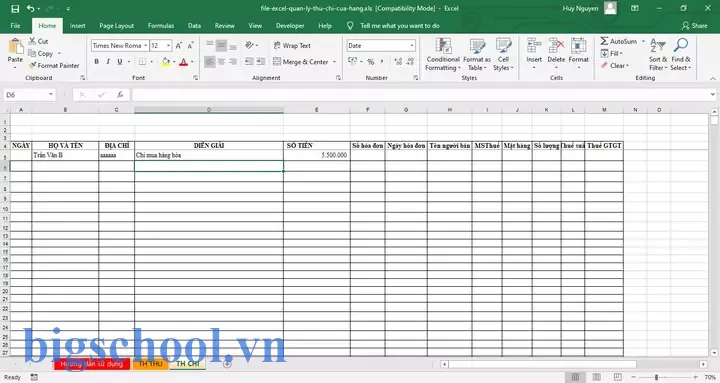Viewport: 720px width, 383px height.
Task: Adjust the zoom slider in status bar
Action: point(656,377)
